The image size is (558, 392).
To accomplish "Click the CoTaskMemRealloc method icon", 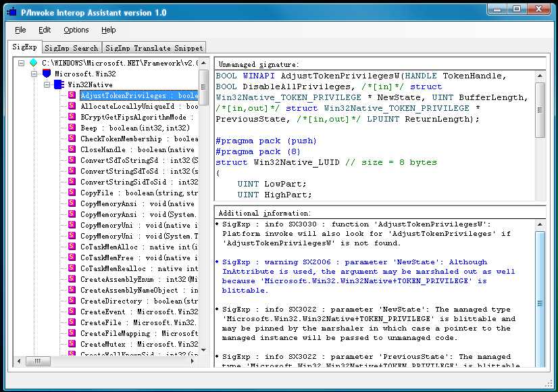I will 72,268.
